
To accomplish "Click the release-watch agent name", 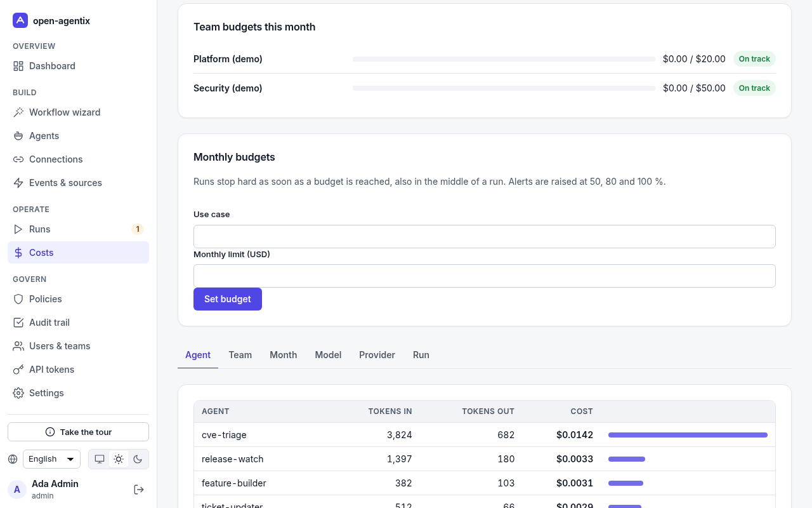I will point(232,459).
